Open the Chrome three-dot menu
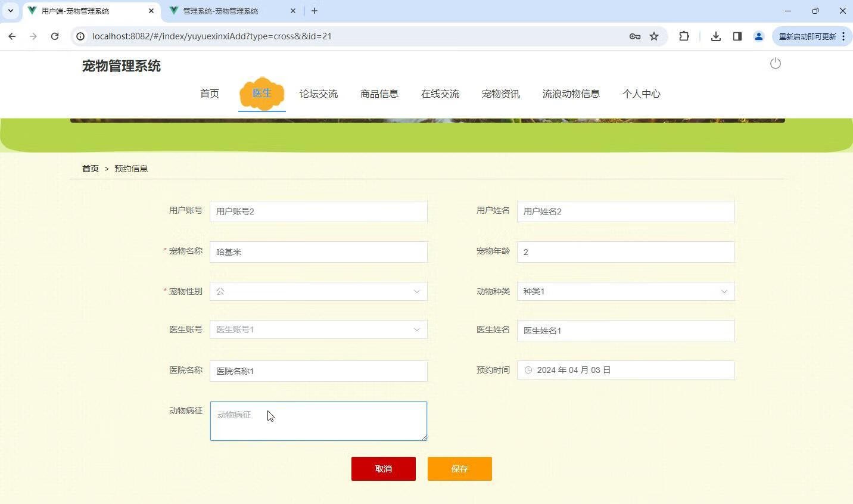This screenshot has width=853, height=504. tap(843, 36)
